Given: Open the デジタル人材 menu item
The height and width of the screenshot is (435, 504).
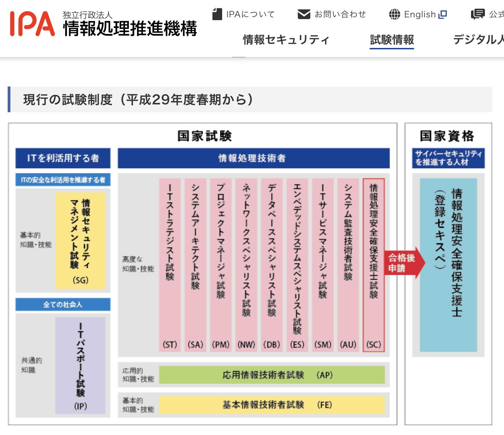Looking at the screenshot, I should (x=479, y=40).
